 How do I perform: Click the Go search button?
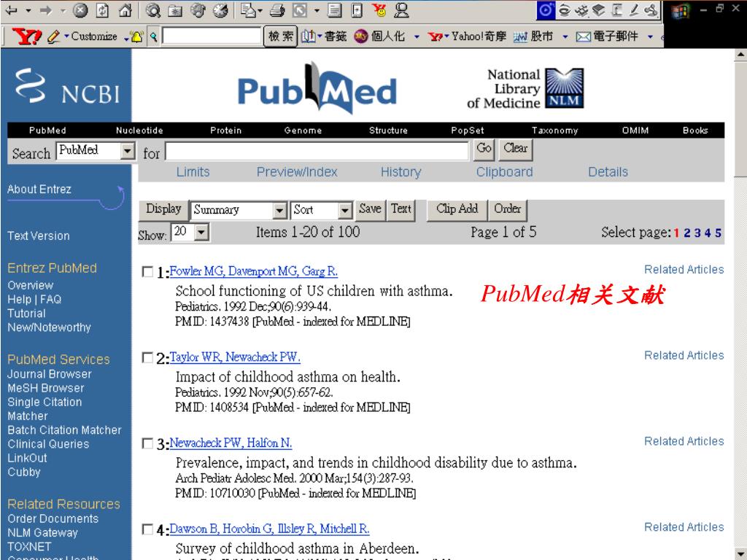point(484,149)
